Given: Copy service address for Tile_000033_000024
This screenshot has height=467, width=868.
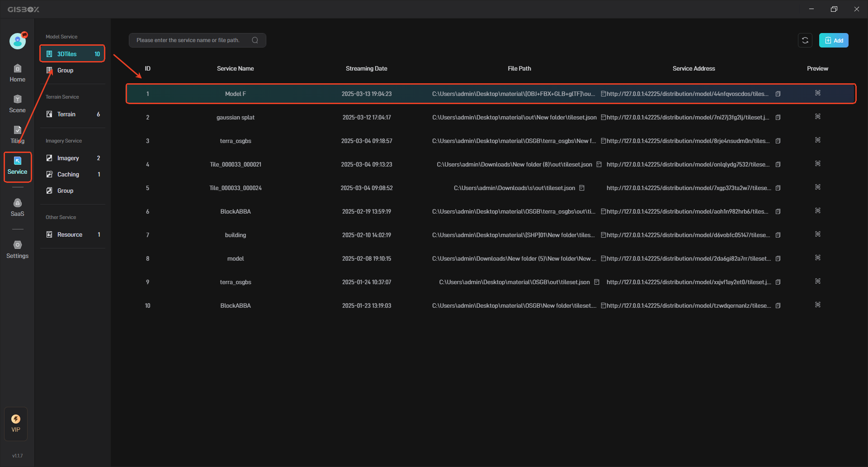Looking at the screenshot, I should coord(778,188).
